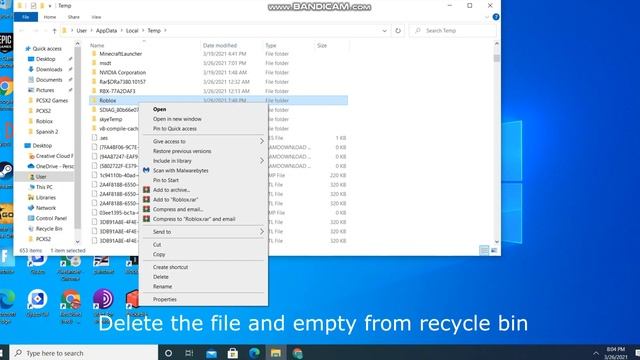Open the Explorer help icon
The width and height of the screenshot is (640, 360).
[x=496, y=17]
